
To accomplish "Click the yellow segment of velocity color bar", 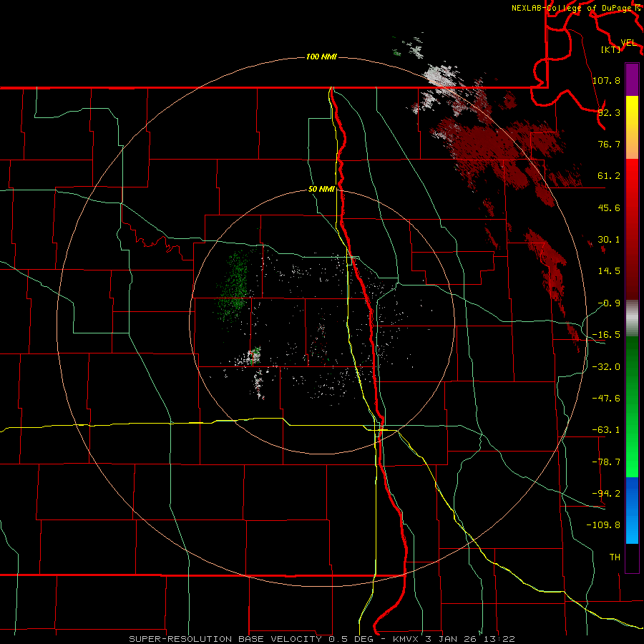I will click(632, 127).
